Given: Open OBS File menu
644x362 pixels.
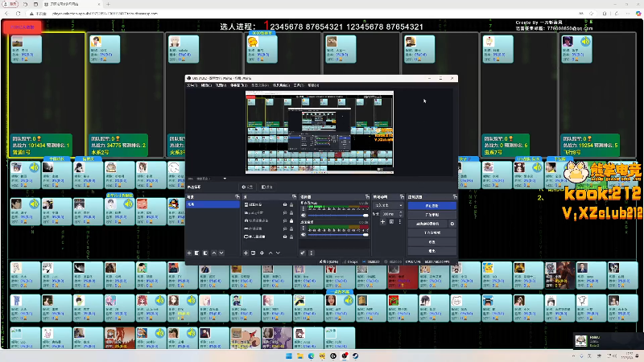Looking at the screenshot, I should pyautogui.click(x=192, y=85).
